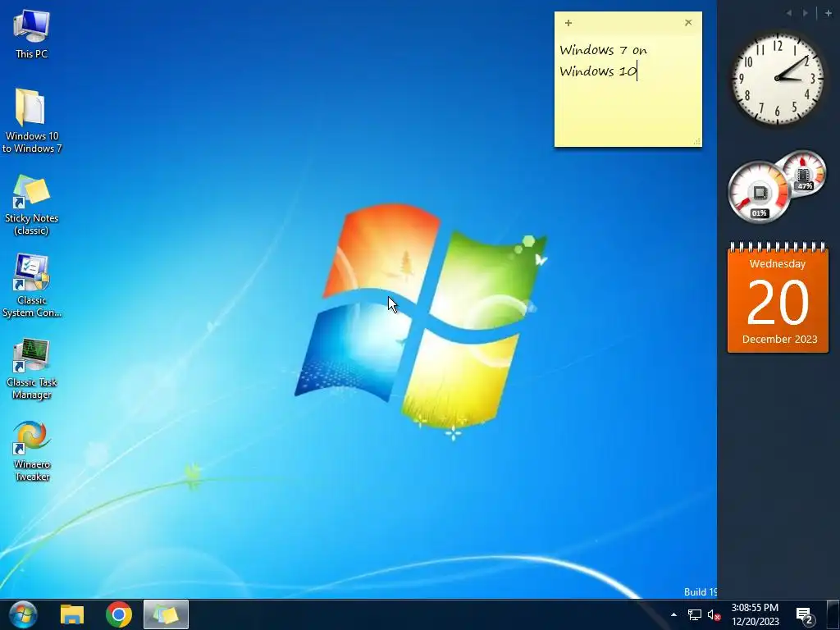The image size is (840, 630).
Task: Go to previous gadget page arrow
Action: click(x=788, y=13)
